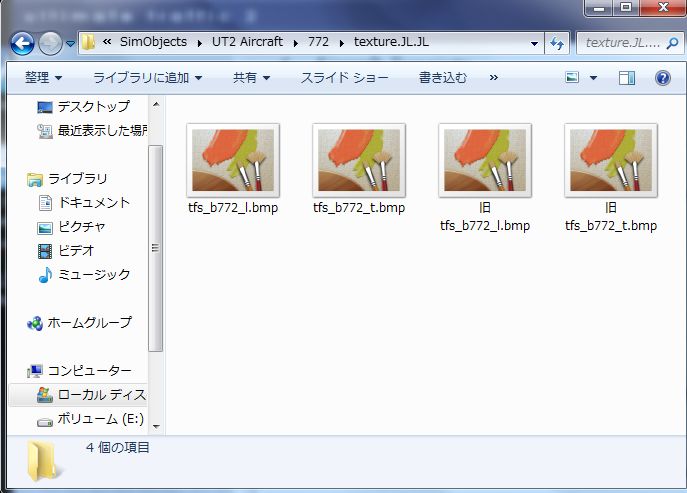This screenshot has width=687, height=493.
Task: Click the ミュージック note icon
Action: (45, 275)
